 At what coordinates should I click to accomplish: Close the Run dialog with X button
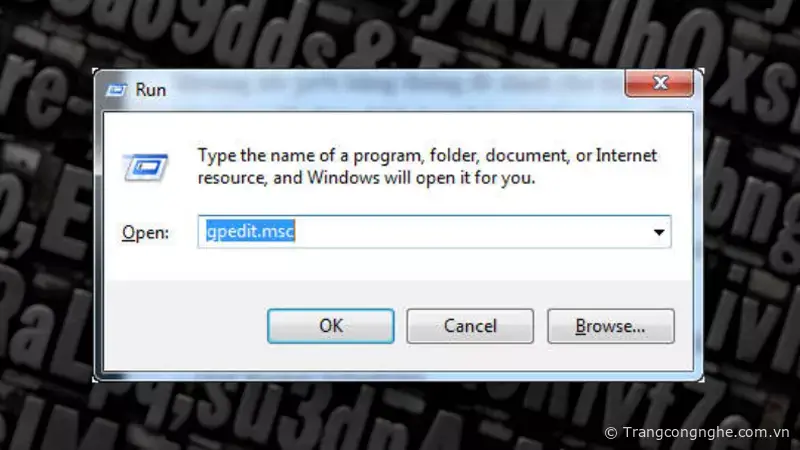click(659, 83)
